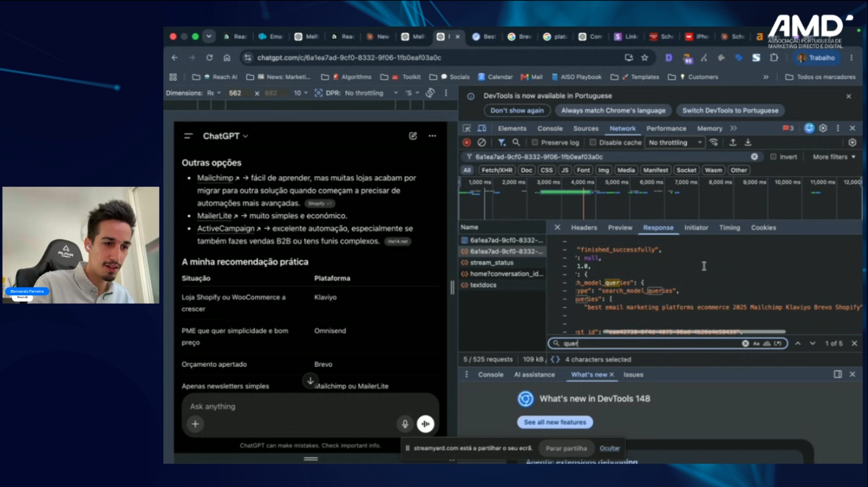
Task: Open the ChatGPT conversation options (three dots)
Action: pyautogui.click(x=432, y=136)
